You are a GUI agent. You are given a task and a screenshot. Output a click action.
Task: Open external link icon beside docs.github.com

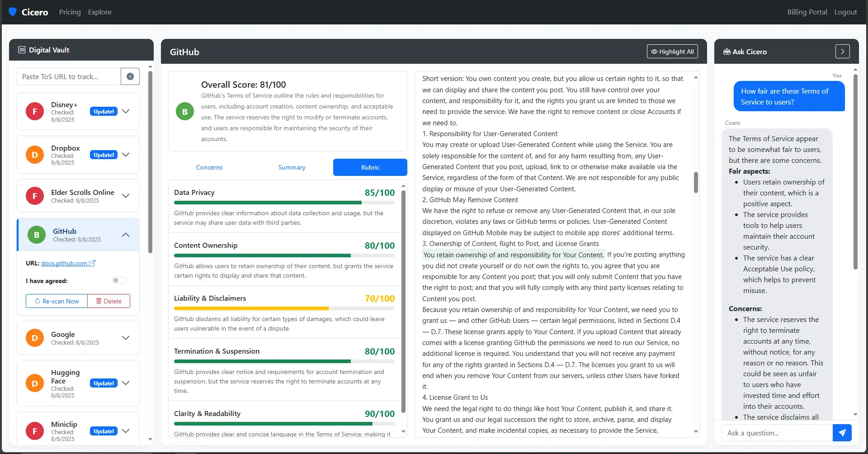coord(92,263)
